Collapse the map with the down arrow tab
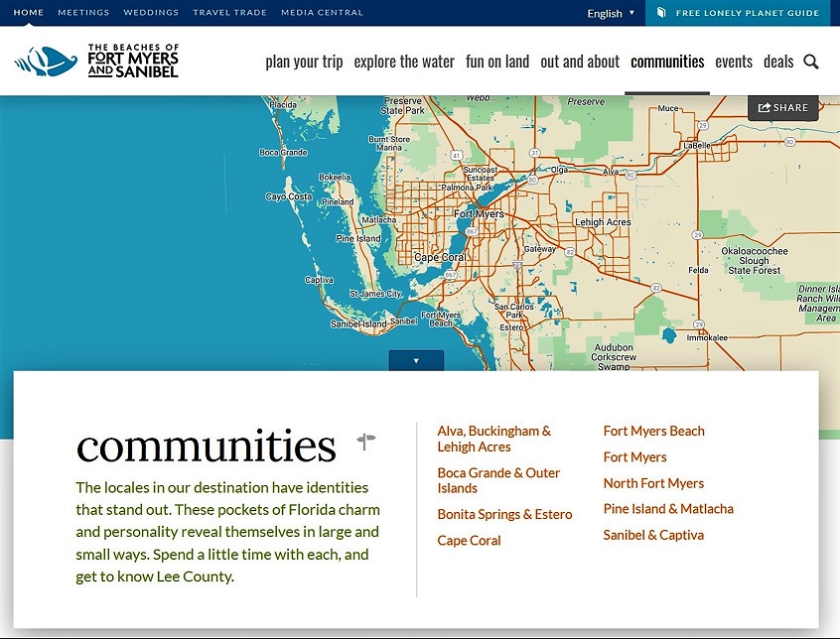The width and height of the screenshot is (840, 639). [416, 360]
